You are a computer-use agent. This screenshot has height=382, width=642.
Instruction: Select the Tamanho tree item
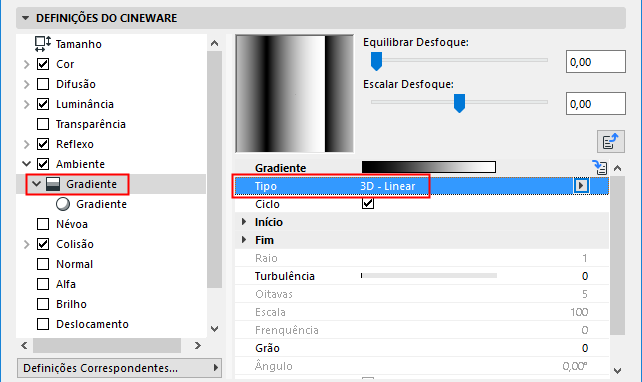click(79, 44)
